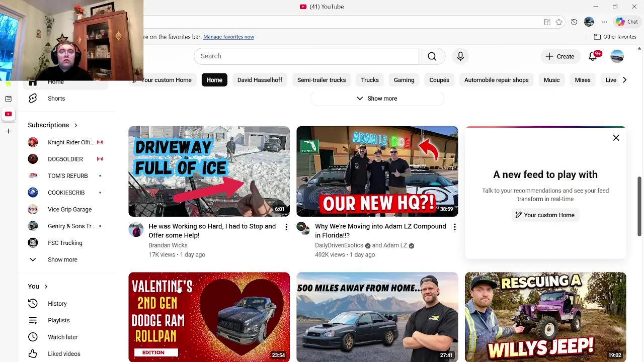Click the search magnifier button
The height and width of the screenshot is (362, 644).
tap(432, 56)
